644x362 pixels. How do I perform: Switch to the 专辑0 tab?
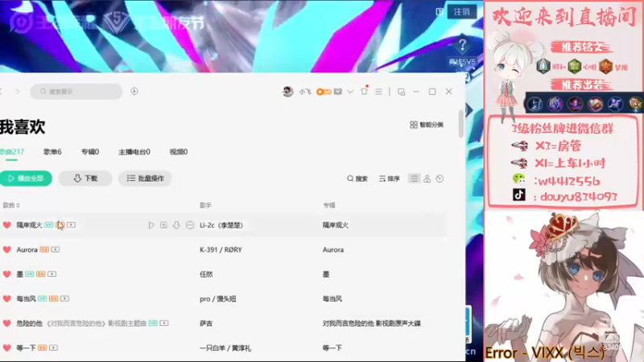click(90, 152)
